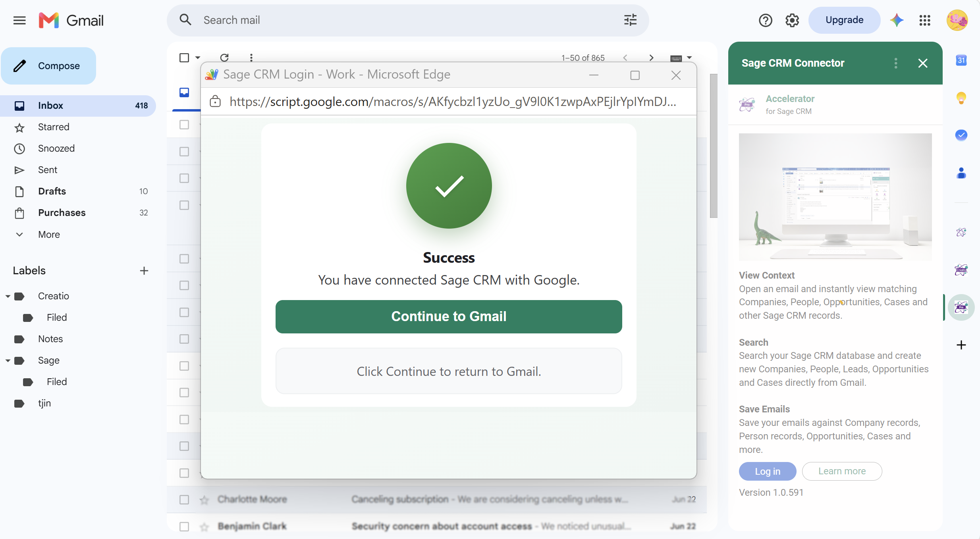Star the Charlotte Moore email
The height and width of the screenshot is (539, 980).
(204, 500)
